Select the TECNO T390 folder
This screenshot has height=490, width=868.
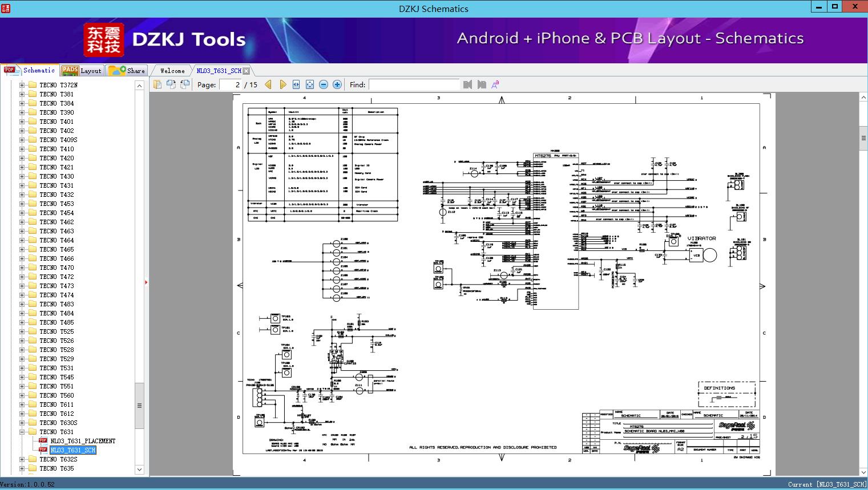pyautogui.click(x=56, y=112)
